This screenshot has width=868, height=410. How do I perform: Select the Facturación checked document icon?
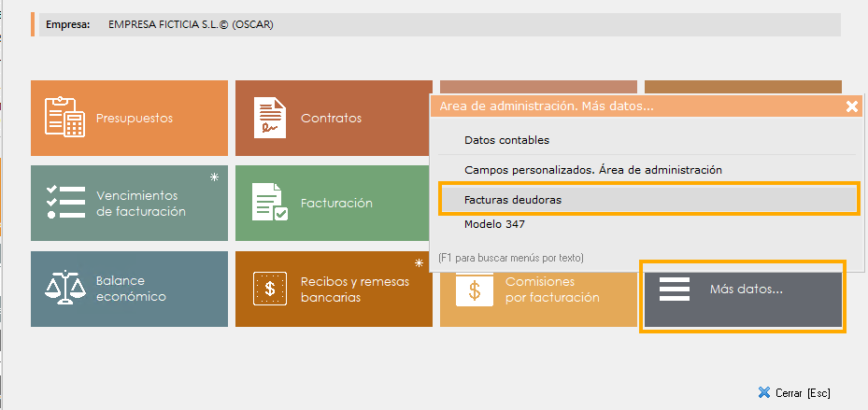tap(270, 203)
